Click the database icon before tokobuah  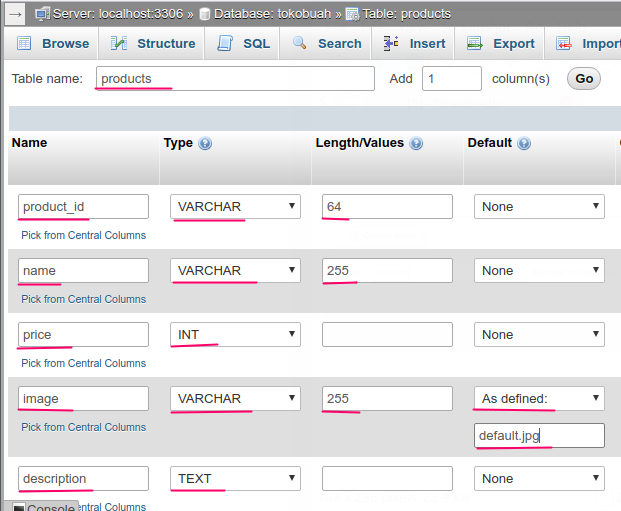tap(205, 14)
